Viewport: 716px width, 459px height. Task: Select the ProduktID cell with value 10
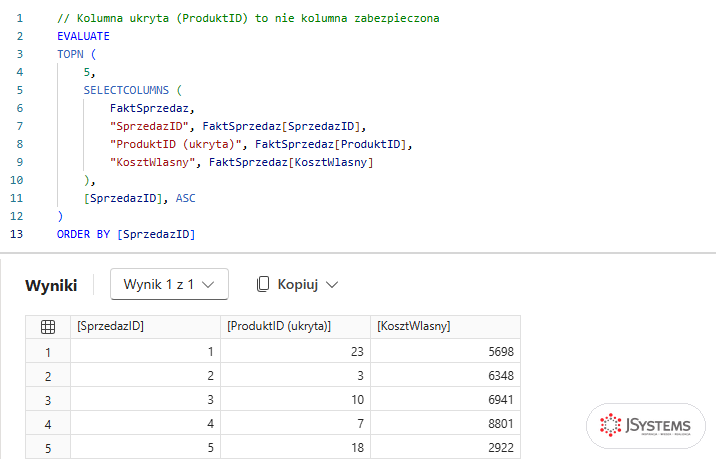coord(295,400)
